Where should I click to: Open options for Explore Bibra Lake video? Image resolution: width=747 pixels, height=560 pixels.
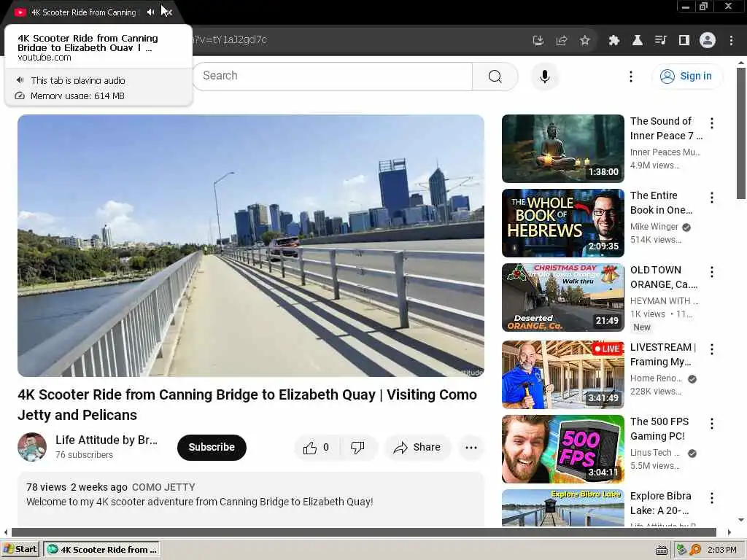[x=712, y=497]
